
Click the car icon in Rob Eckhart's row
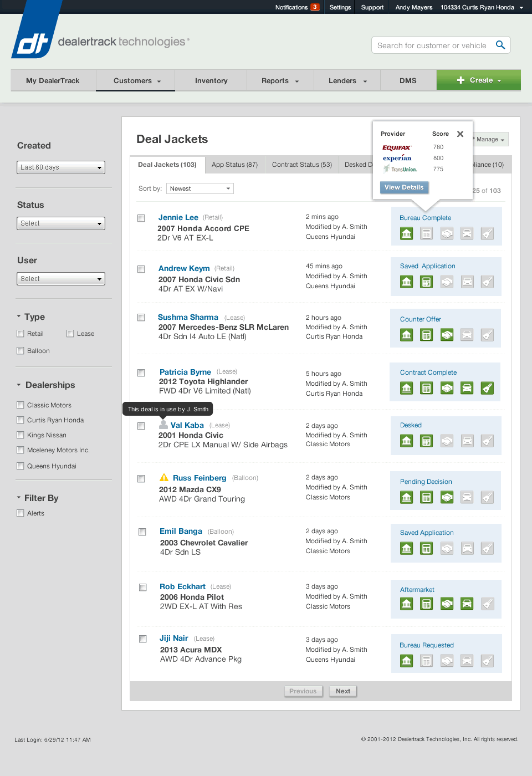(x=467, y=604)
